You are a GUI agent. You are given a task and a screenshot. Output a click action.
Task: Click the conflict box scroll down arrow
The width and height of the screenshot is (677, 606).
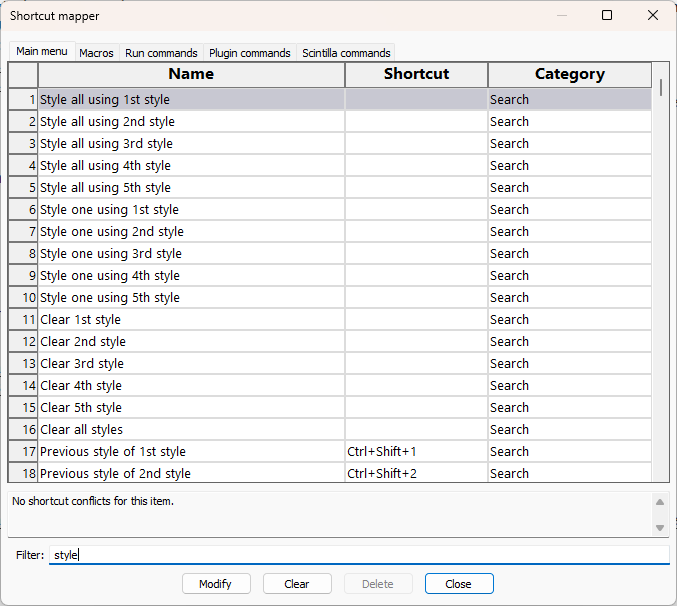(660, 527)
